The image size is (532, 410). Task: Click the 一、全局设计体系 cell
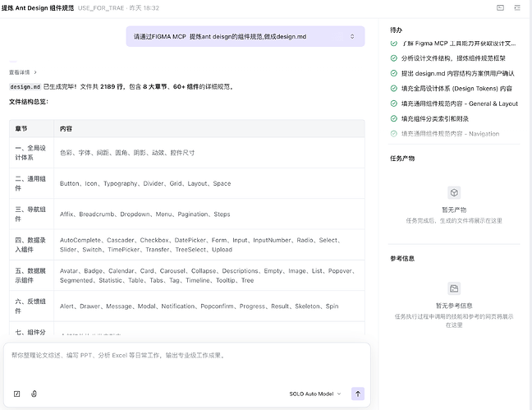(x=31, y=153)
